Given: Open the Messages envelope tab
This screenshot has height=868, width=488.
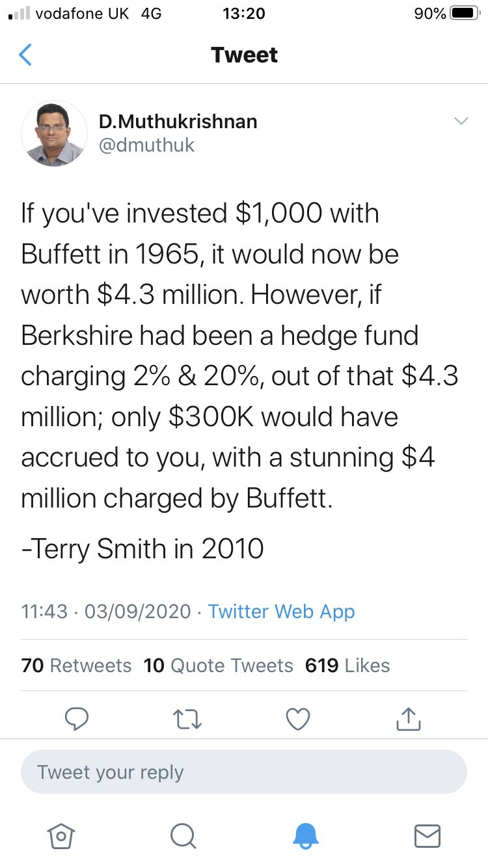Looking at the screenshot, I should (x=427, y=835).
